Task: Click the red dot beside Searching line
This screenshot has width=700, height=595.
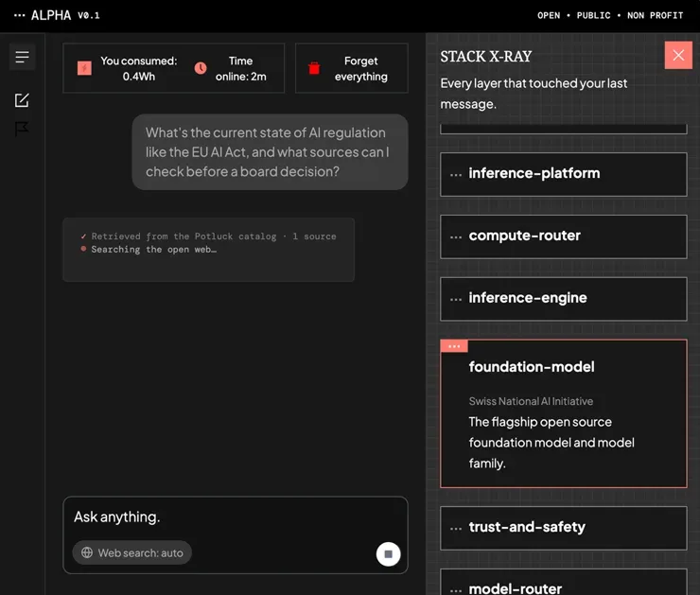Action: click(x=83, y=249)
